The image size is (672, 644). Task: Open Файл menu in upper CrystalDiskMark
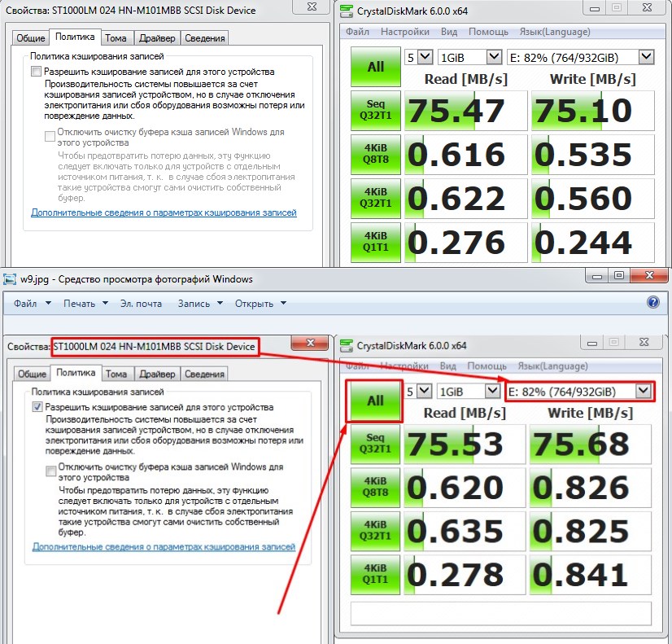(x=357, y=32)
